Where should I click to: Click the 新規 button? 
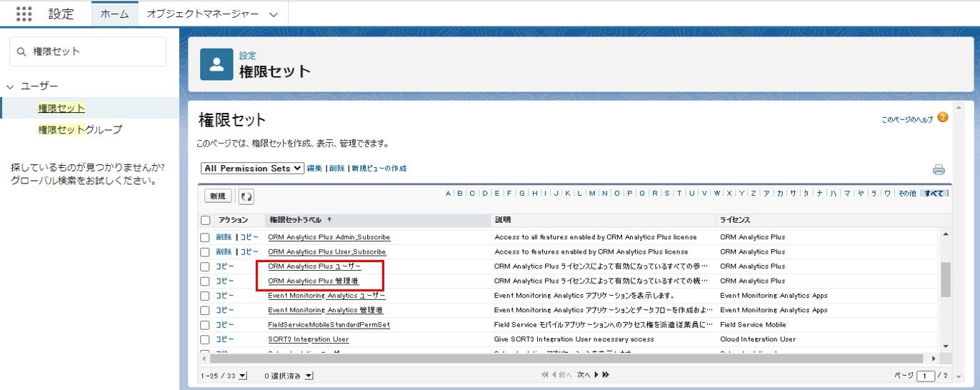point(218,196)
